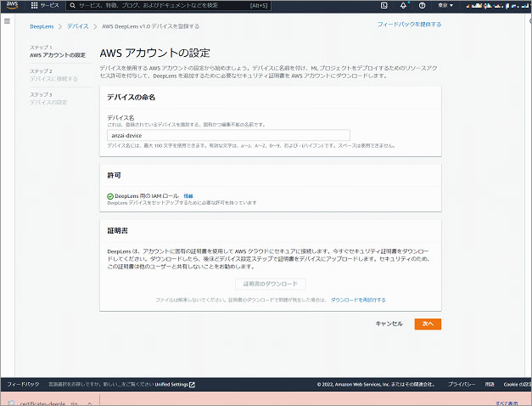Click the サービス menu label
Image resolution: width=532 pixels, height=406 pixels.
pos(50,5)
